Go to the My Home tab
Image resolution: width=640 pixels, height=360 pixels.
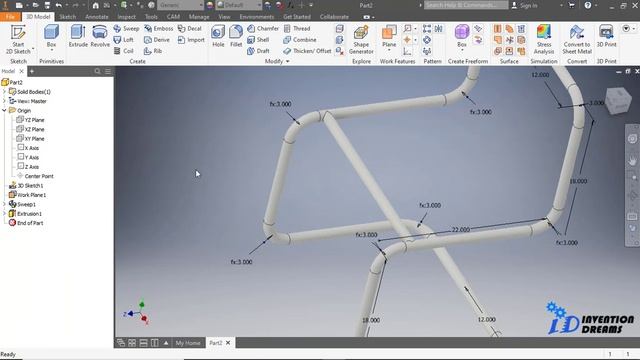(188, 343)
